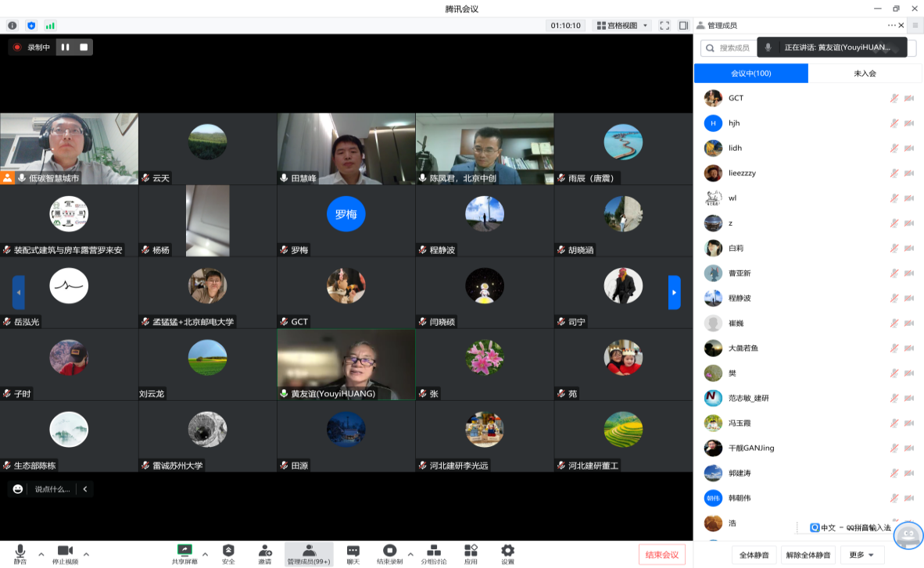Open the 设置 settings gear
The image size is (924, 568).
[x=507, y=554]
